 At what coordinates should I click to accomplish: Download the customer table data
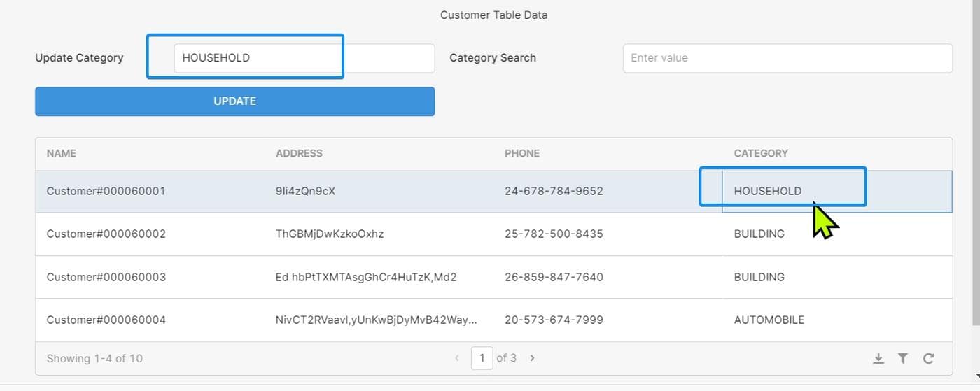click(x=878, y=359)
